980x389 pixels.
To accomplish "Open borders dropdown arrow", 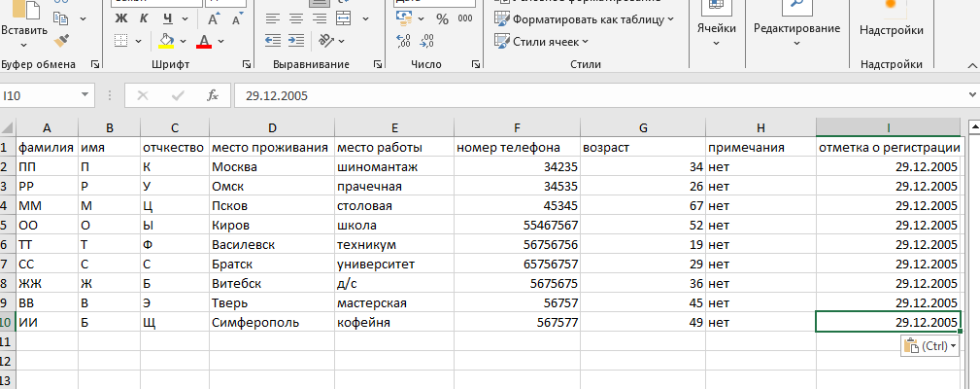I will pyautogui.click(x=139, y=41).
